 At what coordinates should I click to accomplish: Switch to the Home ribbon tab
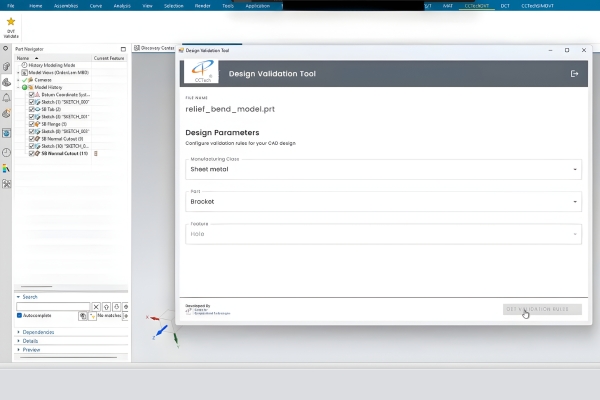pyautogui.click(x=36, y=6)
